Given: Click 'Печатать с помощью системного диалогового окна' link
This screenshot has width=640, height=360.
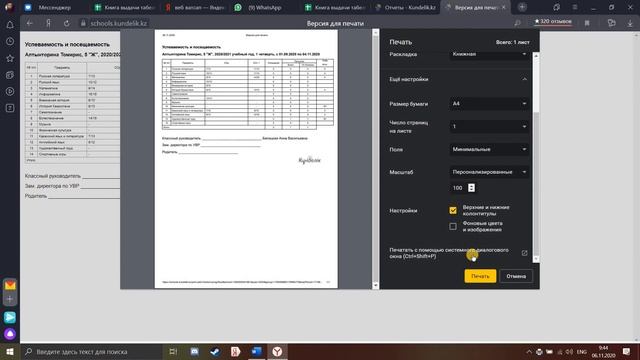Looking at the screenshot, I should 449,253.
